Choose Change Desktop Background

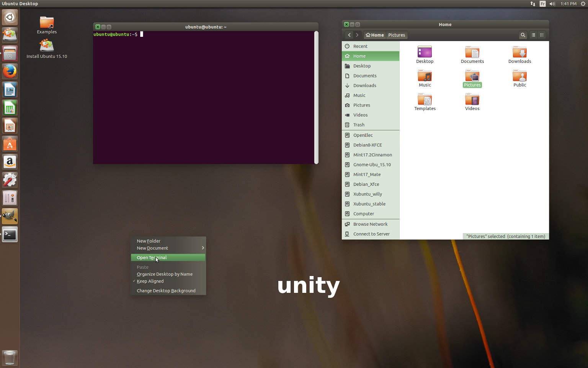click(x=168, y=291)
